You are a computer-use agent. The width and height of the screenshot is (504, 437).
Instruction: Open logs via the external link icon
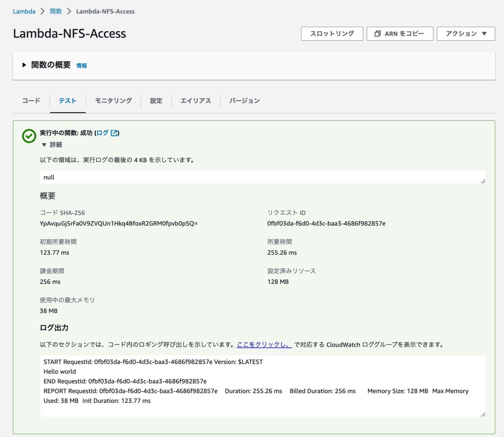tap(114, 133)
